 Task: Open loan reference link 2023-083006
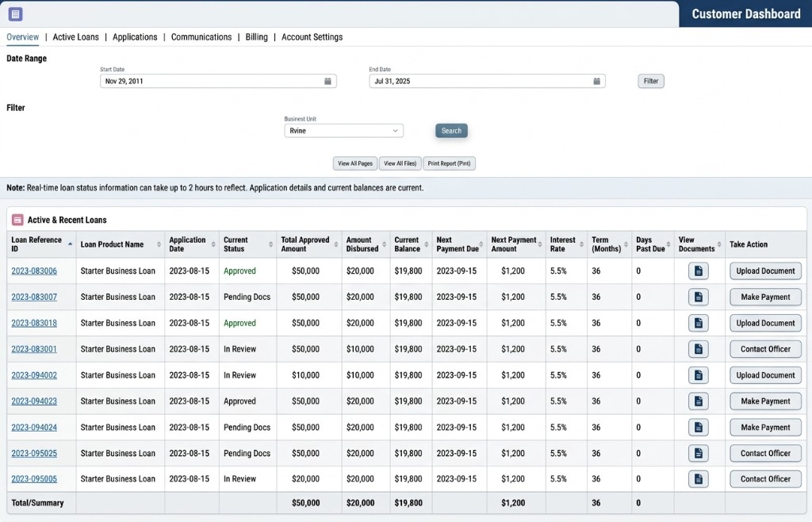point(34,271)
